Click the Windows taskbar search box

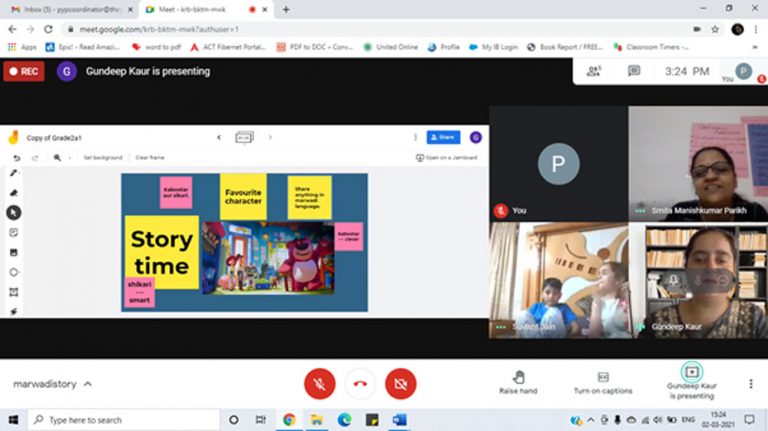pyautogui.click(x=123, y=420)
